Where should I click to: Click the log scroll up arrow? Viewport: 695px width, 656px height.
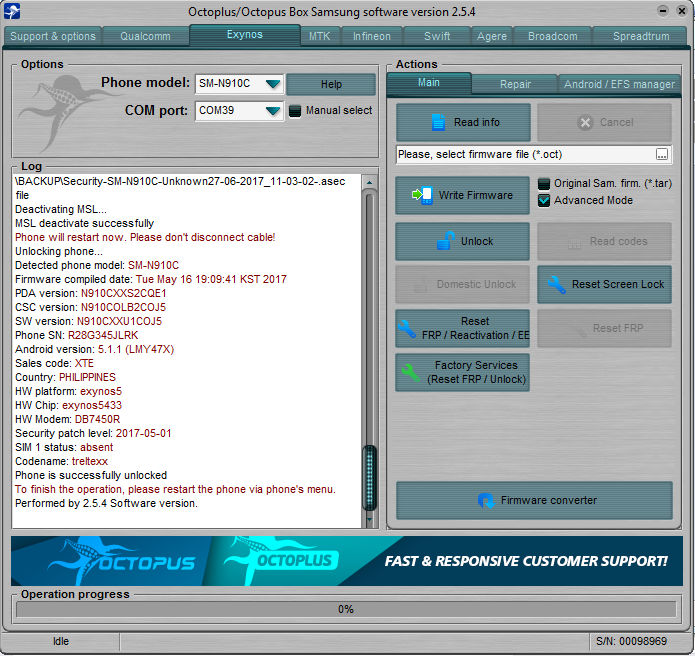click(x=369, y=182)
